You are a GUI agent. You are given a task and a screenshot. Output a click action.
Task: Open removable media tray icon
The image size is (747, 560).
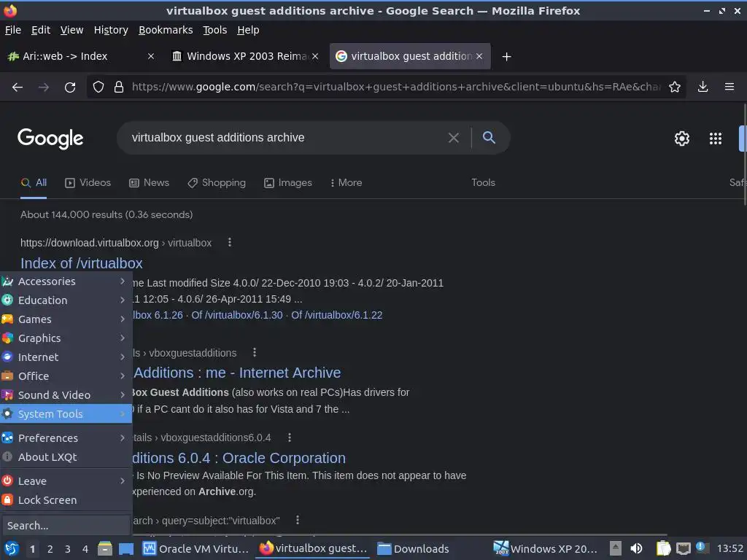pyautogui.click(x=616, y=548)
